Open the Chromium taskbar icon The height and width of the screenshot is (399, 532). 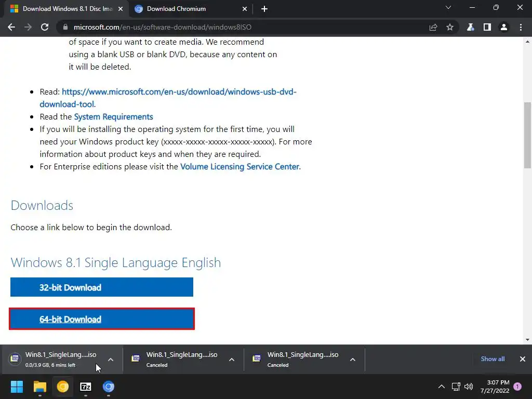pos(109,387)
